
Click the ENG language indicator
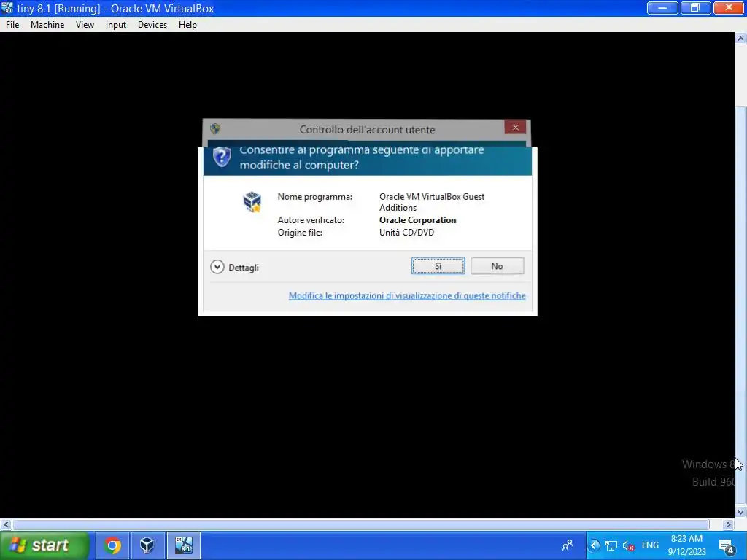pyautogui.click(x=650, y=545)
